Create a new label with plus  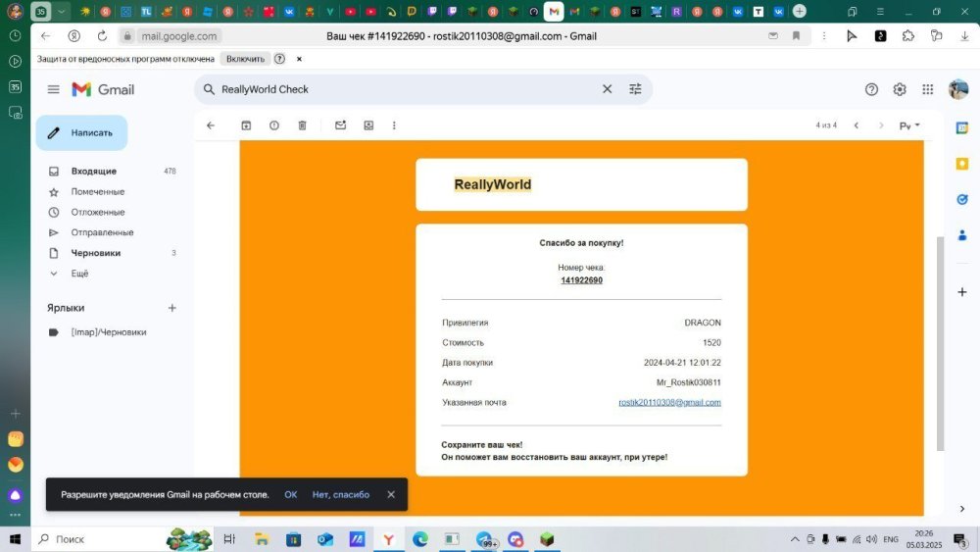[x=171, y=308]
